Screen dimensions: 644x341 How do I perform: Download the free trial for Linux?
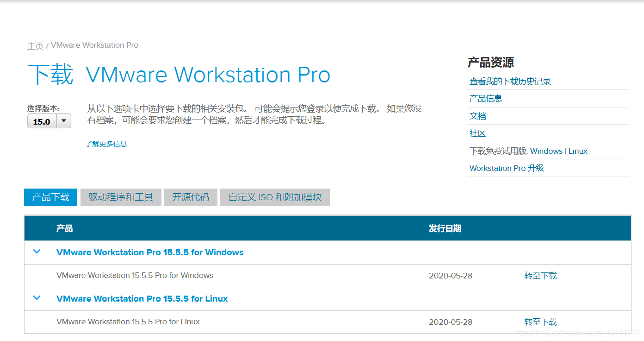tap(578, 151)
